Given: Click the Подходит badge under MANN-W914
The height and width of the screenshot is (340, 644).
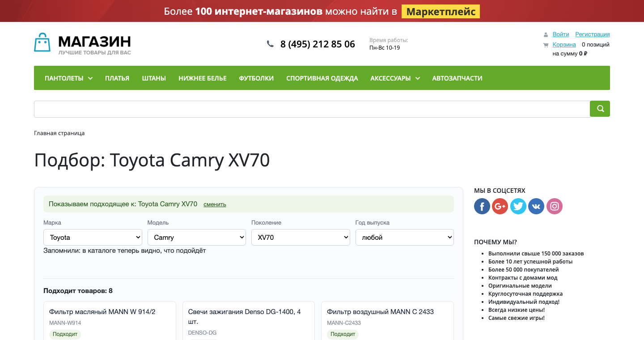Looking at the screenshot, I should 65,334.
